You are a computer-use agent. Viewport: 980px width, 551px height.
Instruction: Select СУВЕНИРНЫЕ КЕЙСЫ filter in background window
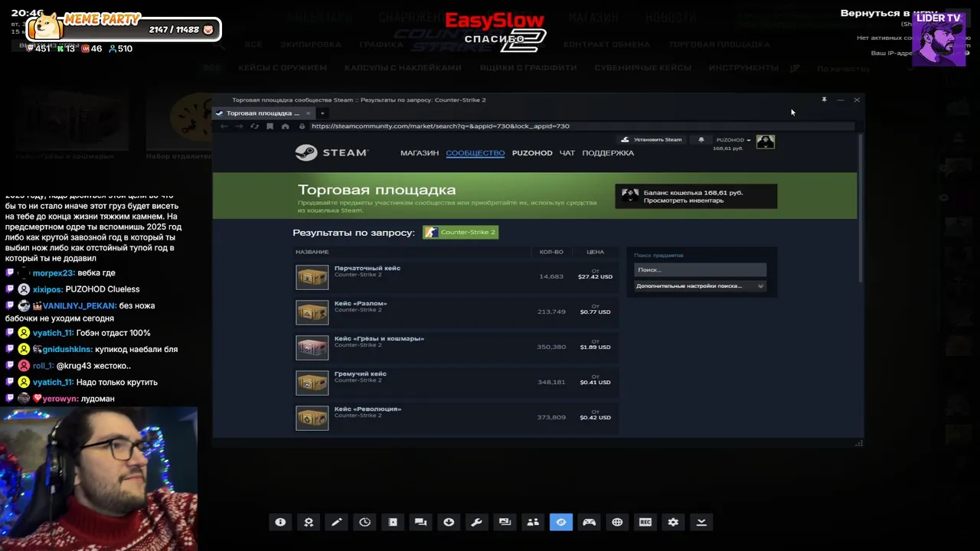(643, 67)
